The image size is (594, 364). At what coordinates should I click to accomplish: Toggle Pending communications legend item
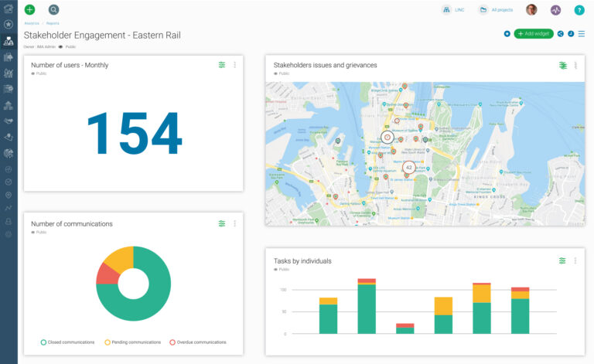tap(133, 342)
